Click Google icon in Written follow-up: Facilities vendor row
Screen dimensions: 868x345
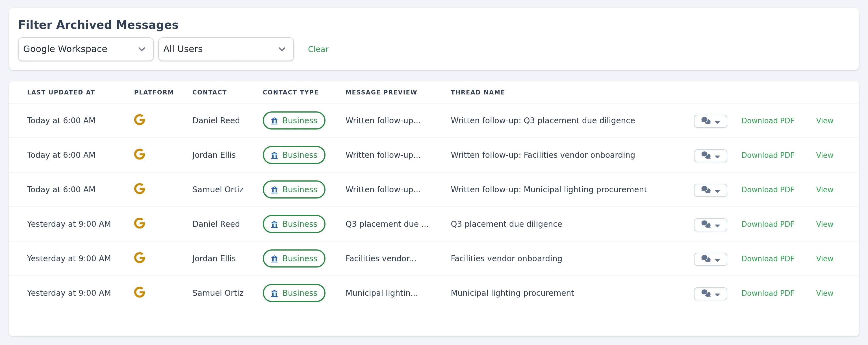click(140, 154)
